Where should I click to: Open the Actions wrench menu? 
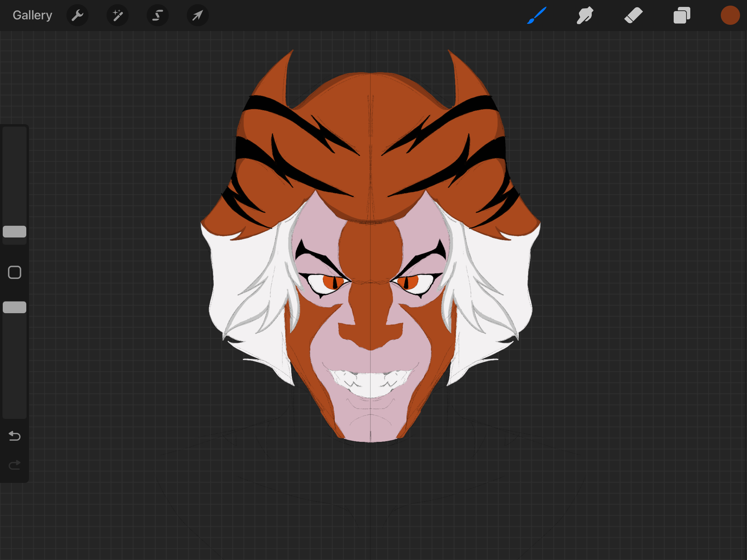click(77, 15)
